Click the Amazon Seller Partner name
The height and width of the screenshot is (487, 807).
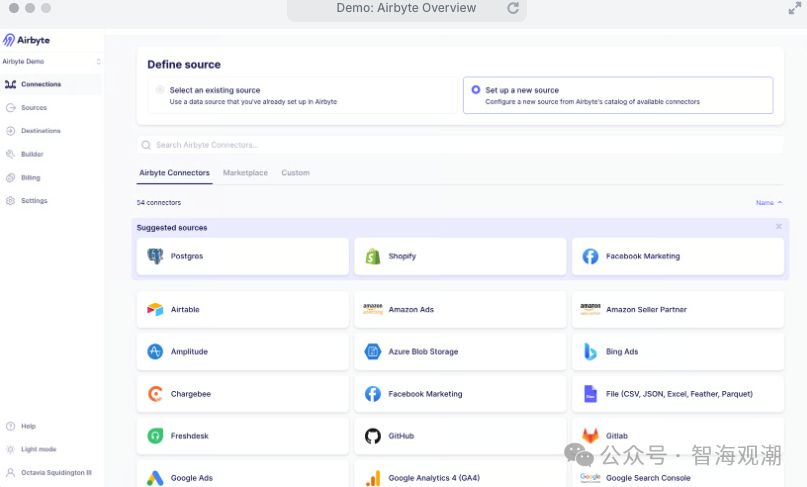click(646, 310)
